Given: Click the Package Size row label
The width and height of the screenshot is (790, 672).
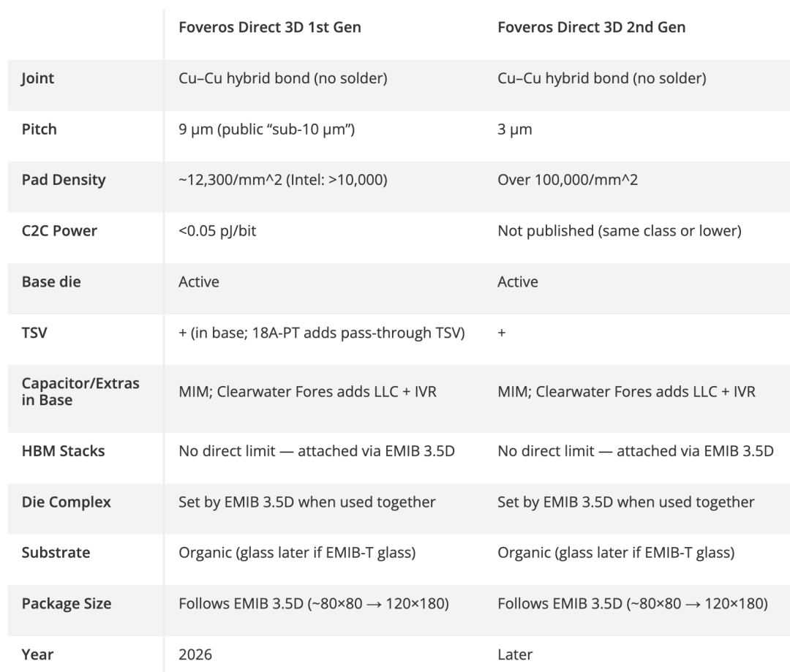Looking at the screenshot, I should 67,603.
